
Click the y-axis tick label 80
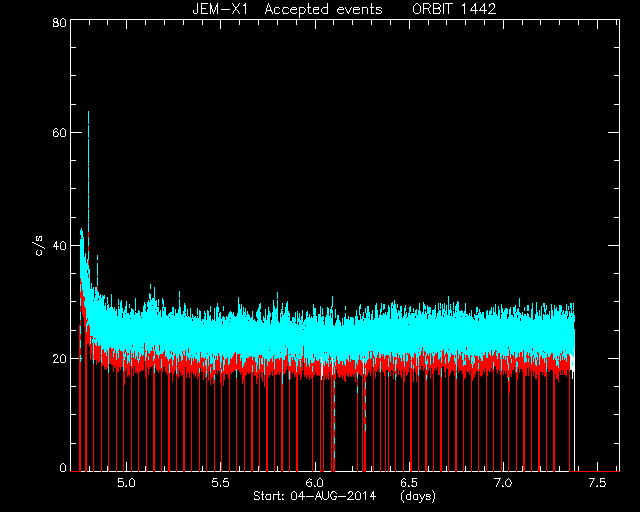click(60, 22)
